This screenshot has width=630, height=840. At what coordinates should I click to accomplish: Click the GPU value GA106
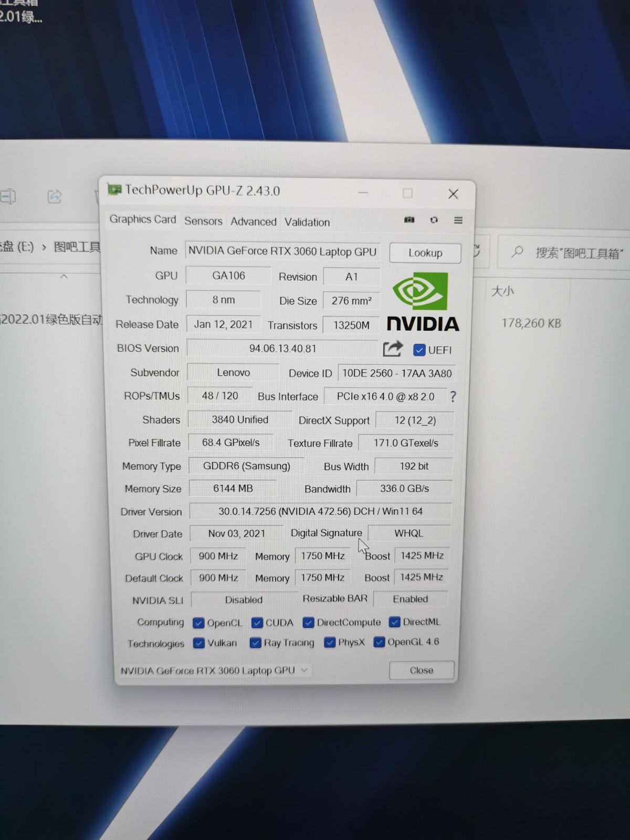point(228,276)
